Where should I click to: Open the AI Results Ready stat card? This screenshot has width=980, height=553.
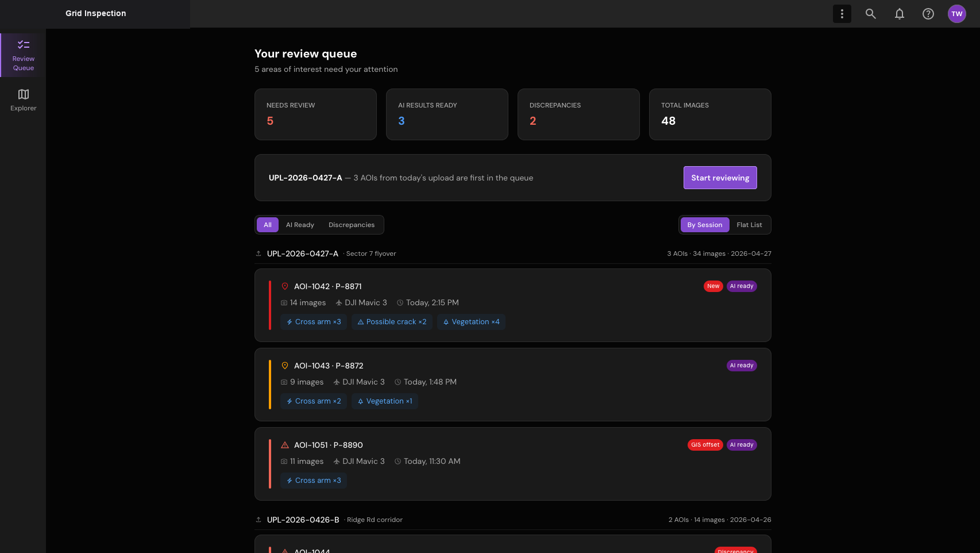(447, 114)
